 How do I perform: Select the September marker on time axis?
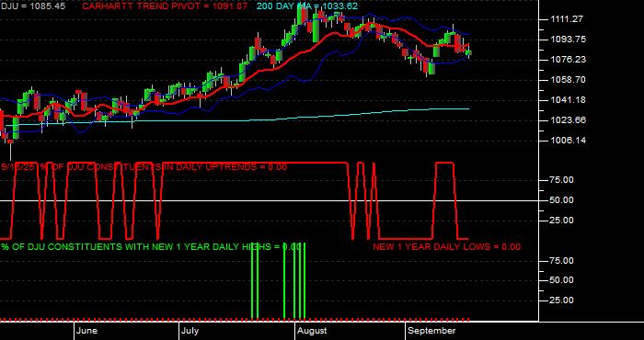coord(431,331)
